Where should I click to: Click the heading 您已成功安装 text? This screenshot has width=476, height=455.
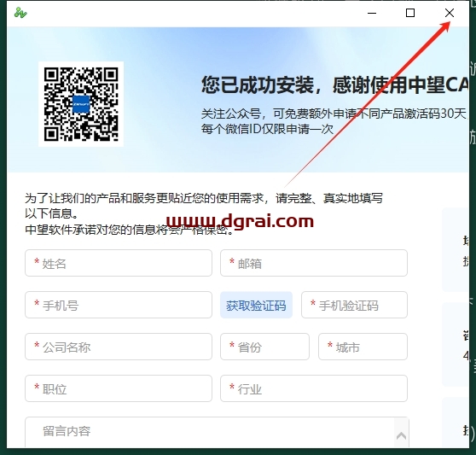258,85
